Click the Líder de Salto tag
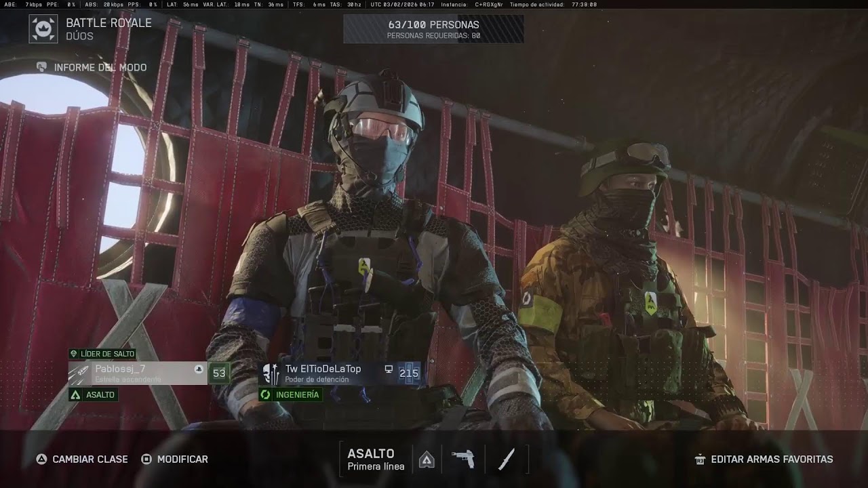The image size is (868, 488). point(102,354)
